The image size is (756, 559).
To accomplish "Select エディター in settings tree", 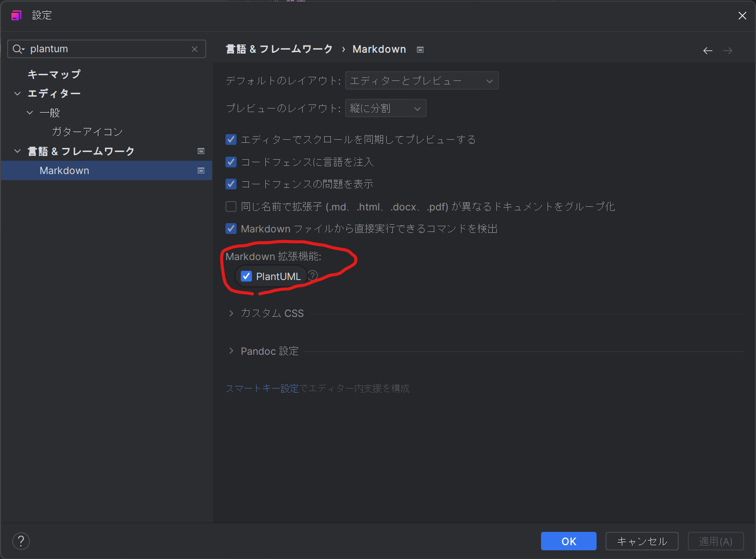I will click(x=54, y=93).
